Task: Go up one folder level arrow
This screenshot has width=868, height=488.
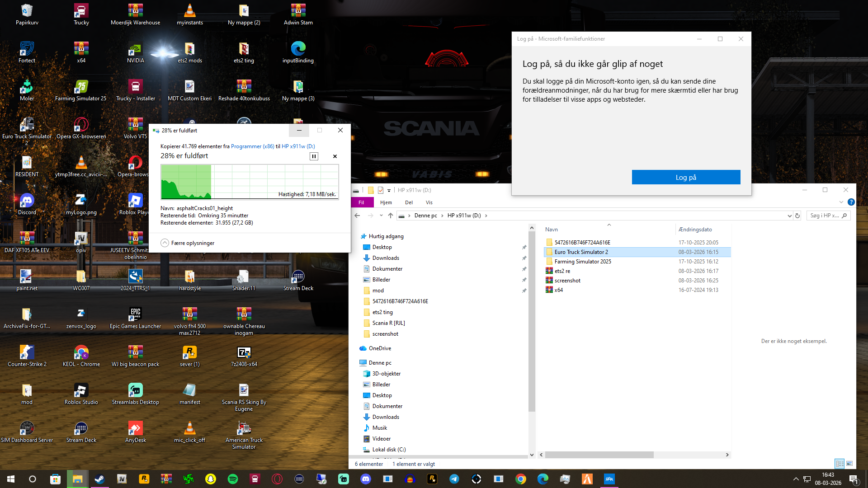Action: pos(391,216)
